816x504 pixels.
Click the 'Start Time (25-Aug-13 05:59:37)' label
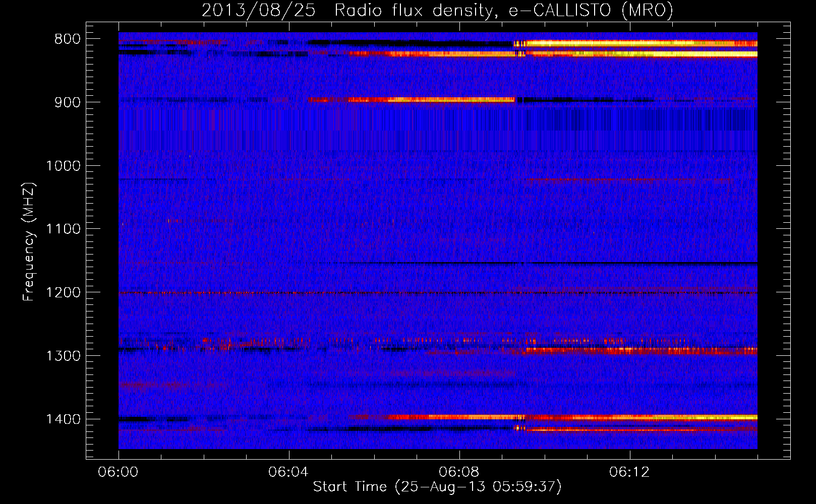point(437,487)
